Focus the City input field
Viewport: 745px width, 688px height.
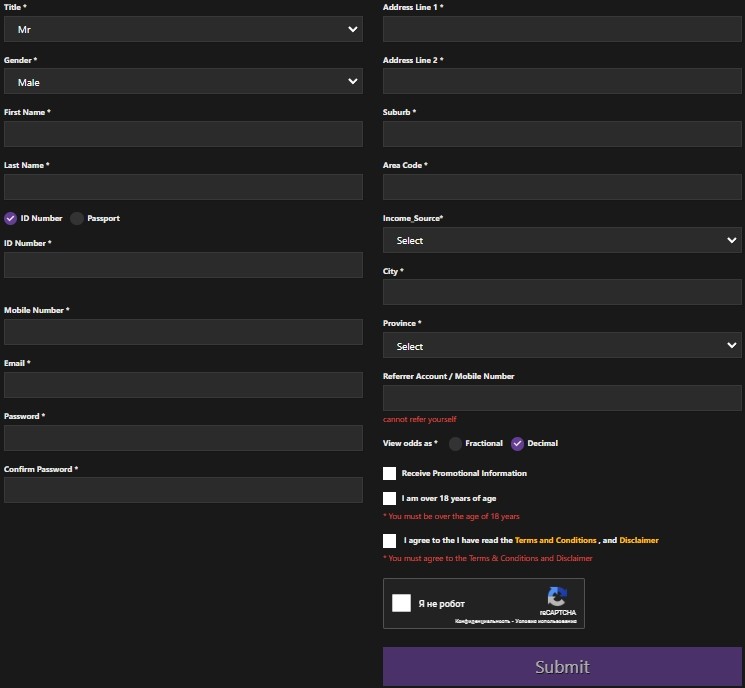coord(562,292)
